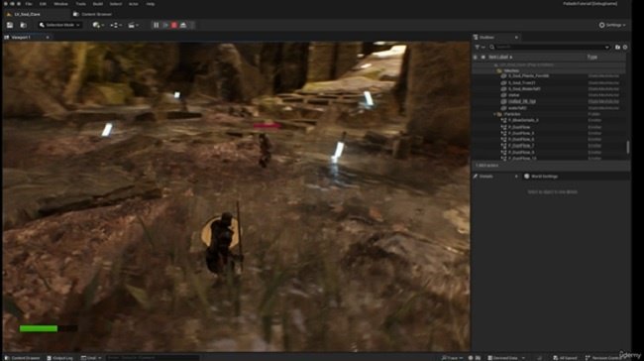Open the Help menu
644x361 pixels.
[x=151, y=4]
